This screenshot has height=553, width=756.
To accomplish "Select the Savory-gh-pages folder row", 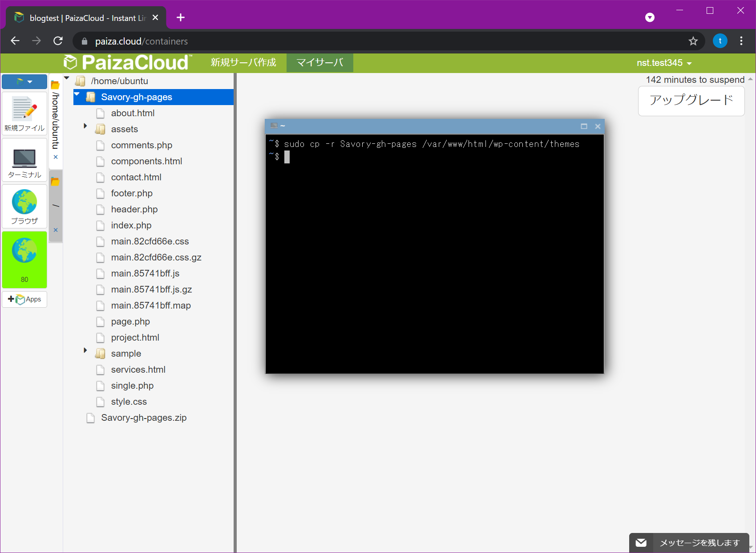I will [x=154, y=97].
